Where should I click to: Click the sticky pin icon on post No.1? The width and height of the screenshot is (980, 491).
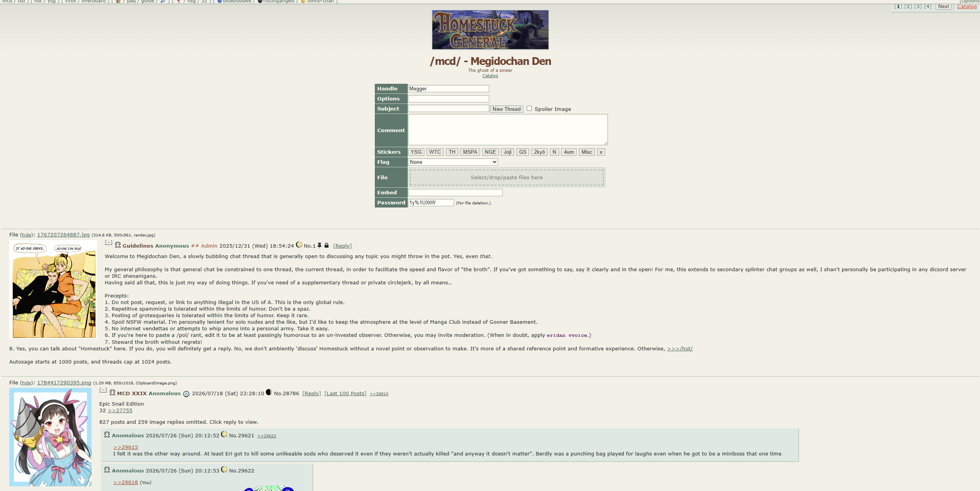[x=320, y=245]
